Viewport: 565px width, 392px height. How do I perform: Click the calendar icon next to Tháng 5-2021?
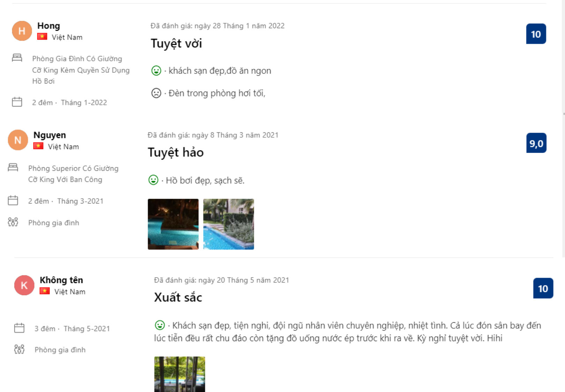19,328
